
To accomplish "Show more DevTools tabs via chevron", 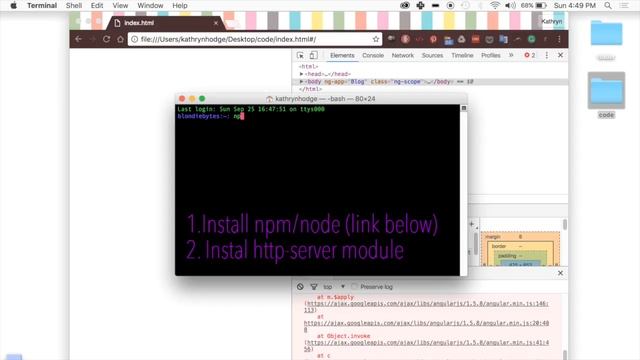I will 511,55.
